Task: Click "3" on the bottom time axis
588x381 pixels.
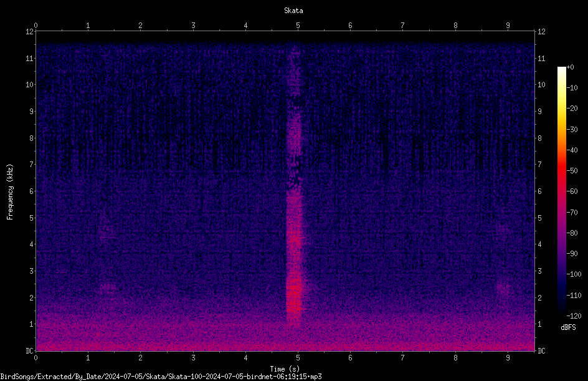Action: click(193, 358)
